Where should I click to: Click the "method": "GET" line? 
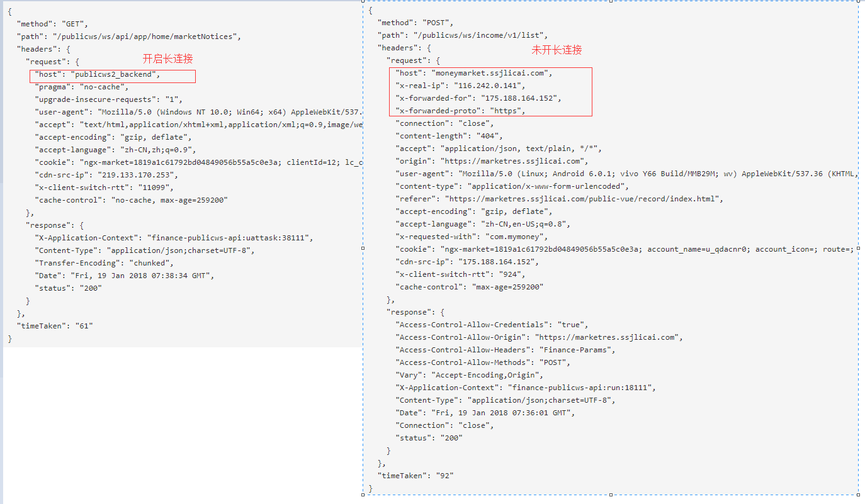coord(53,24)
